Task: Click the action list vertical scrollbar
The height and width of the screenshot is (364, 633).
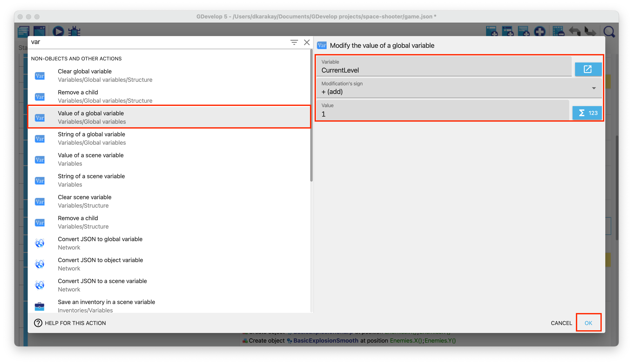Action: pyautogui.click(x=311, y=115)
